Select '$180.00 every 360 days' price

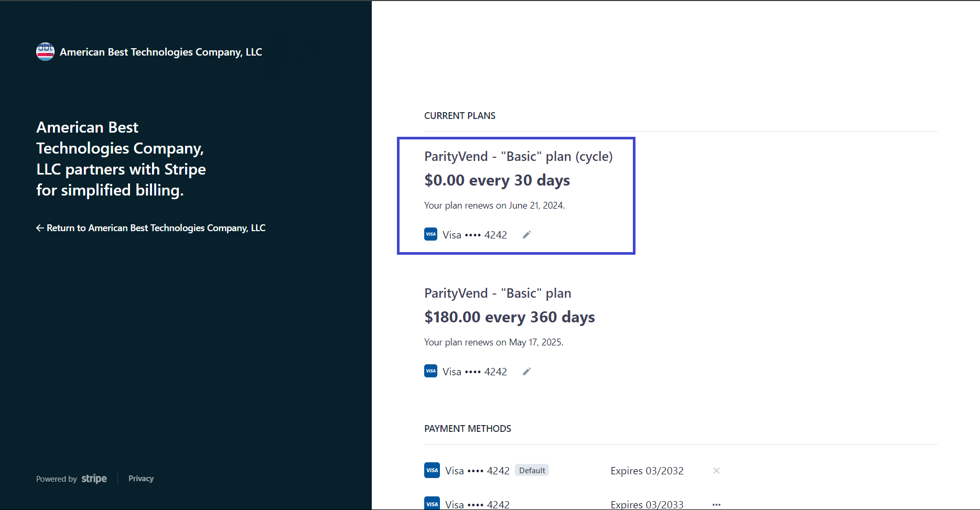point(510,317)
